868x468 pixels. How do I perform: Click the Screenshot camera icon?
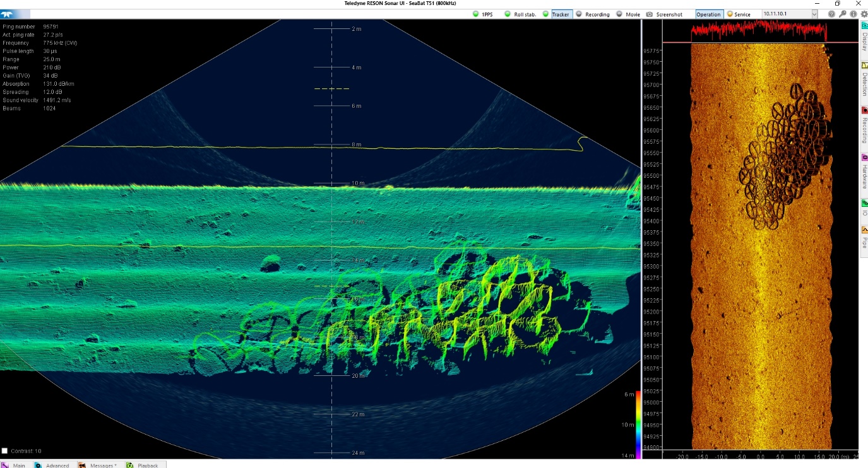(650, 15)
